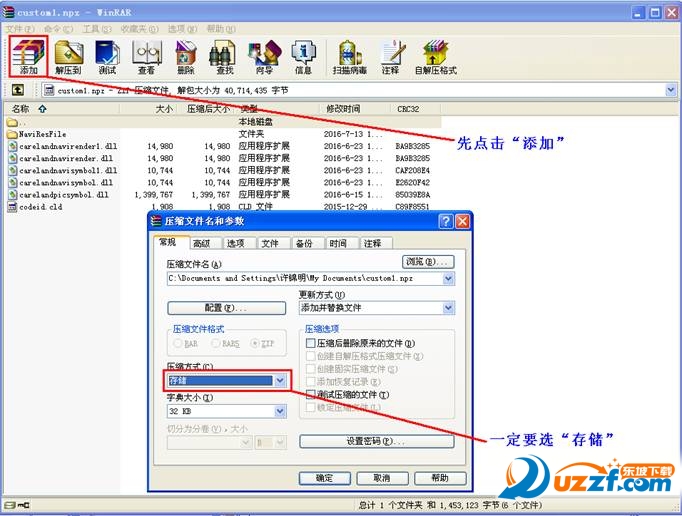This screenshot has height=516, width=682.
Task: Click the 查看 (View) toolbar icon
Action: pyautogui.click(x=147, y=57)
